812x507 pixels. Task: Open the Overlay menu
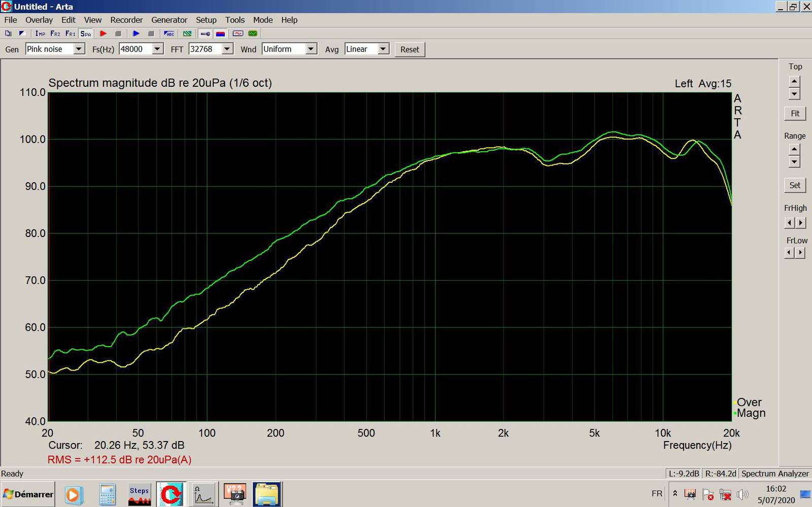[x=39, y=20]
